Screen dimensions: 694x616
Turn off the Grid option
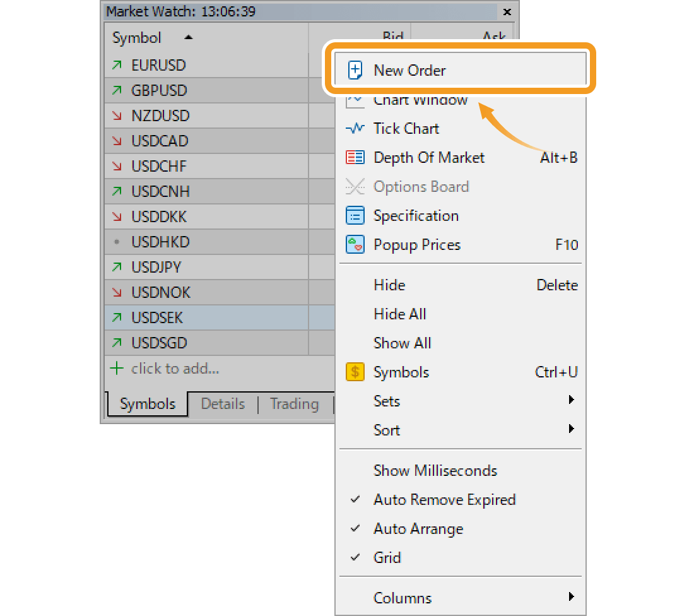coord(387,557)
